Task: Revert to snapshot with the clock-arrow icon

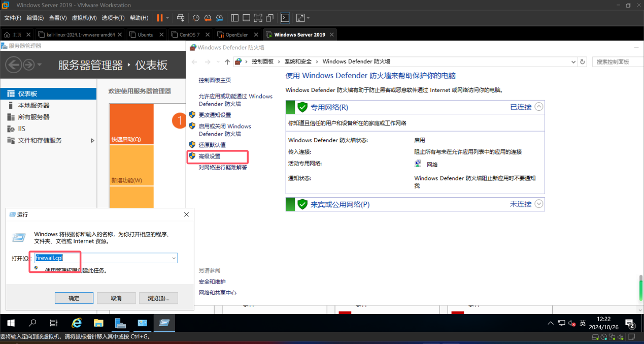Action: (208, 18)
